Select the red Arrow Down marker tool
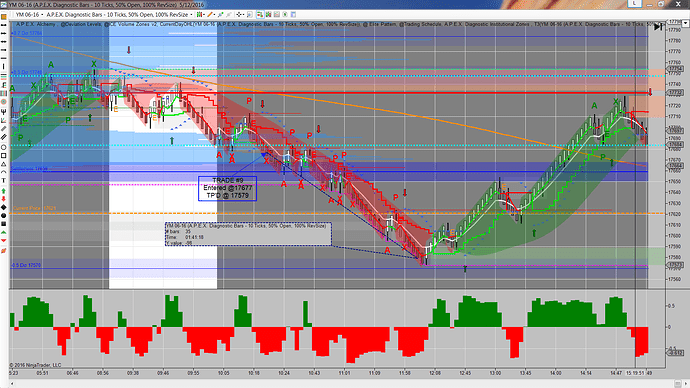The image size is (690, 388). [4, 199]
